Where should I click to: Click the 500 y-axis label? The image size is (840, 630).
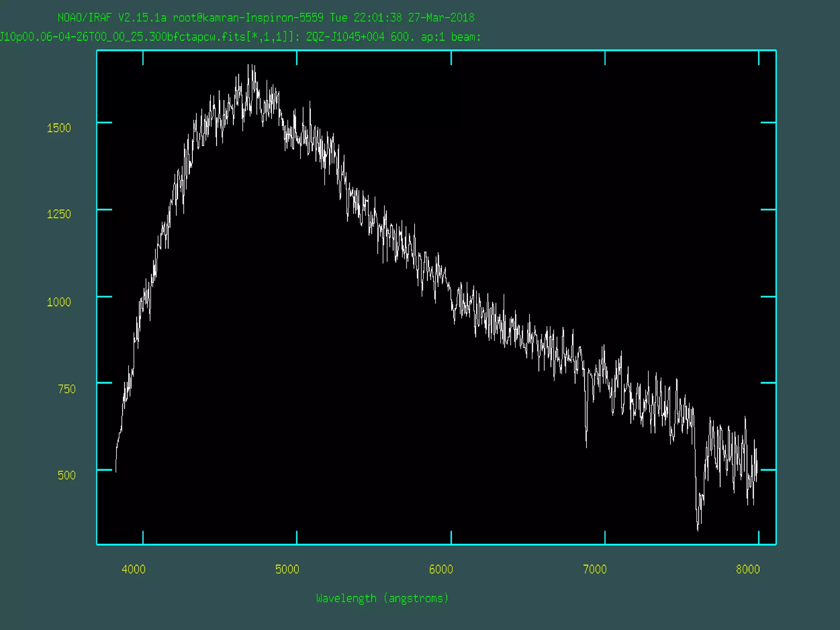point(66,475)
